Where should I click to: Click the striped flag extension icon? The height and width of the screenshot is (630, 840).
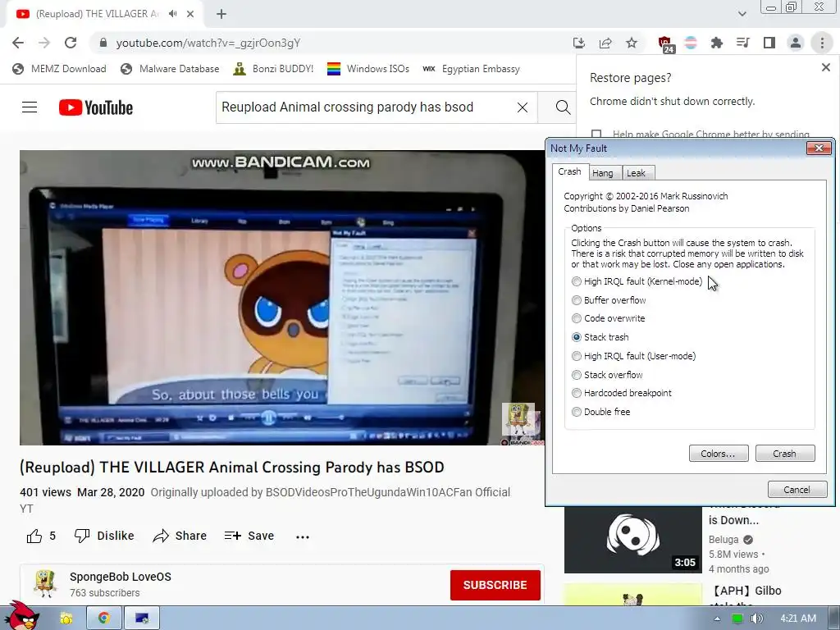[691, 43]
